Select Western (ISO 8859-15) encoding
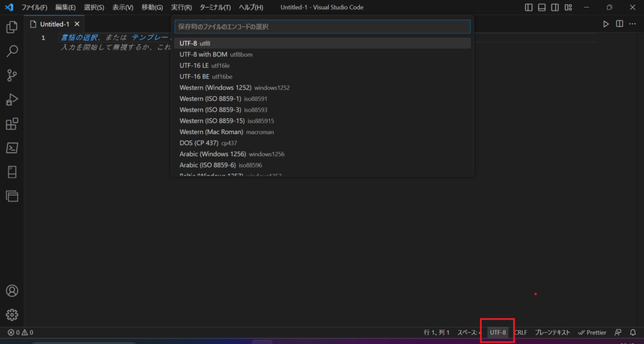644x344 pixels. pyautogui.click(x=323, y=121)
